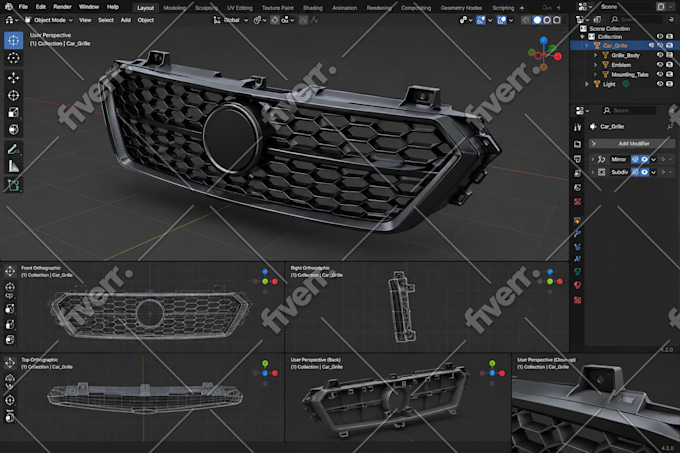Image resolution: width=680 pixels, height=453 pixels.
Task: Select the Cursor tool in main viewport toolbar
Action: click(x=13, y=58)
